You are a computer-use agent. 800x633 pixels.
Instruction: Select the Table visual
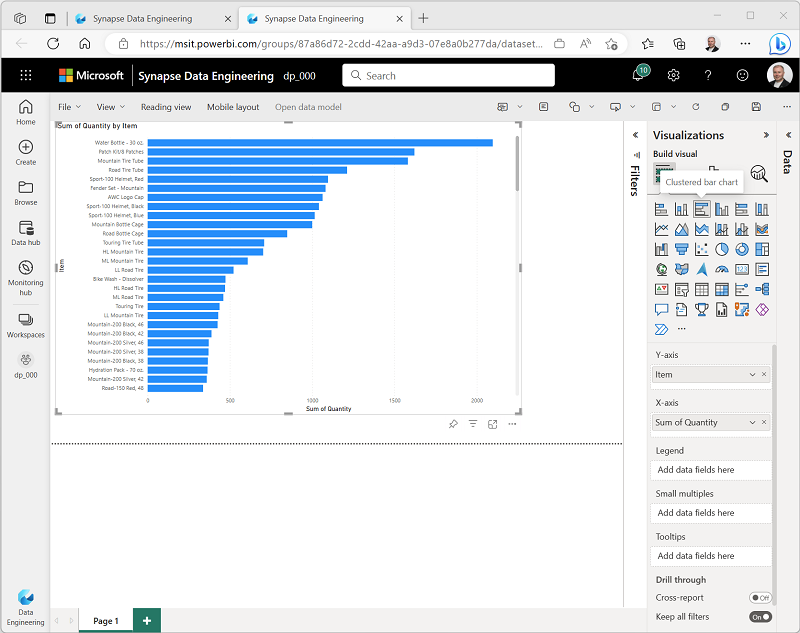[x=702, y=290]
